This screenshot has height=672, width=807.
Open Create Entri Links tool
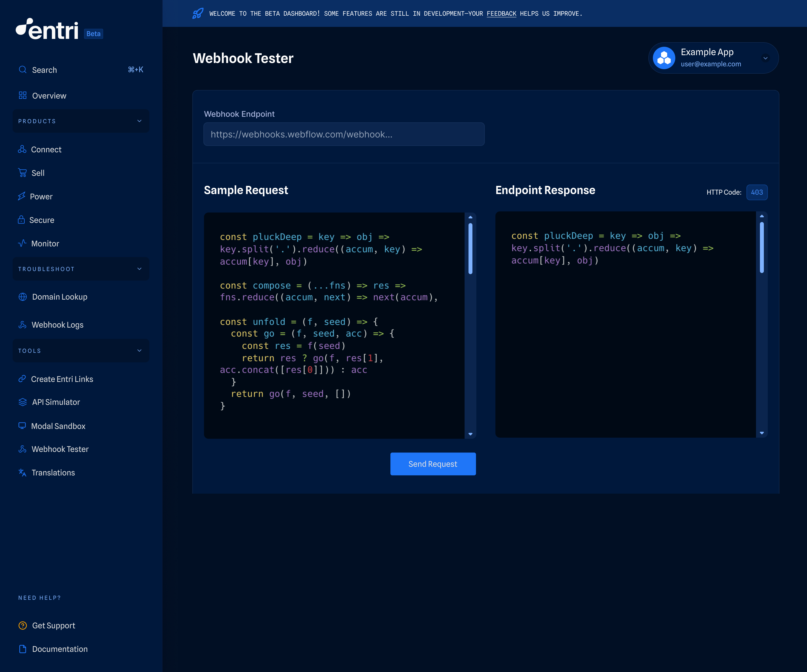(x=62, y=379)
